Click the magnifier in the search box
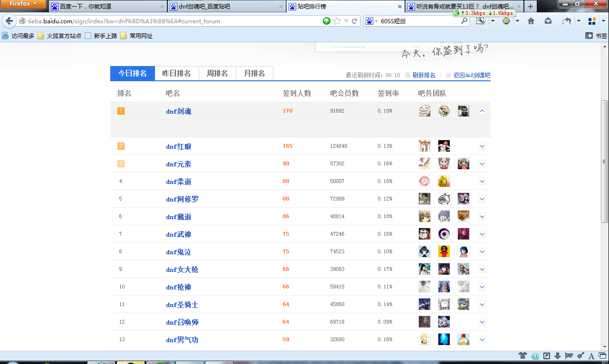 click(464, 21)
